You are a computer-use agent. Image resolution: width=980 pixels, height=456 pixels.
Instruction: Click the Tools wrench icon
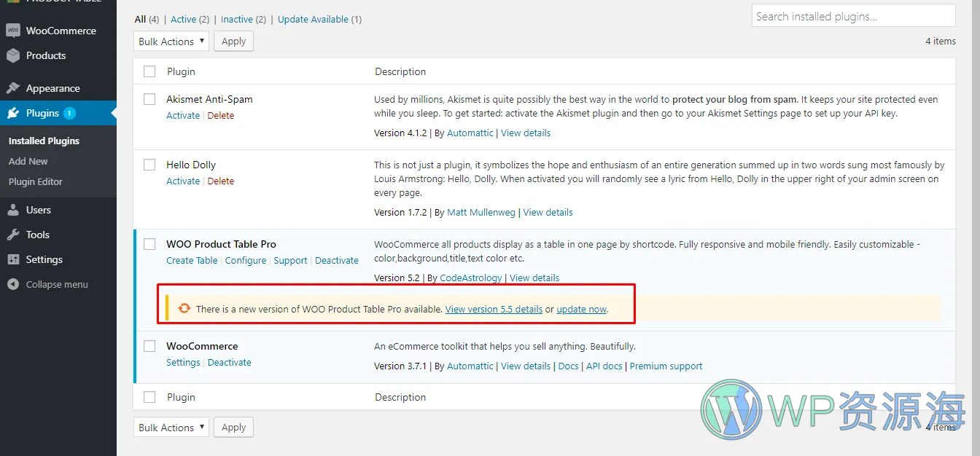tap(12, 235)
